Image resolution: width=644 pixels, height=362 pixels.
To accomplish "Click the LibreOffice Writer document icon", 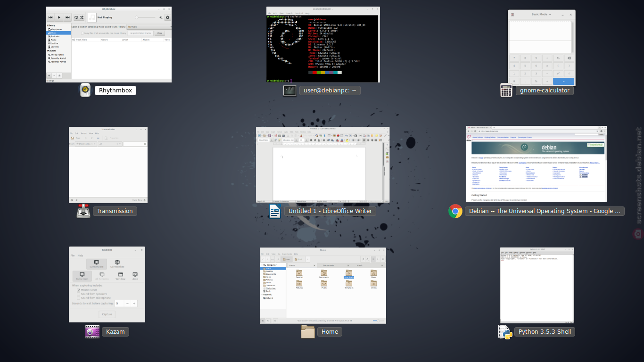I will click(274, 211).
